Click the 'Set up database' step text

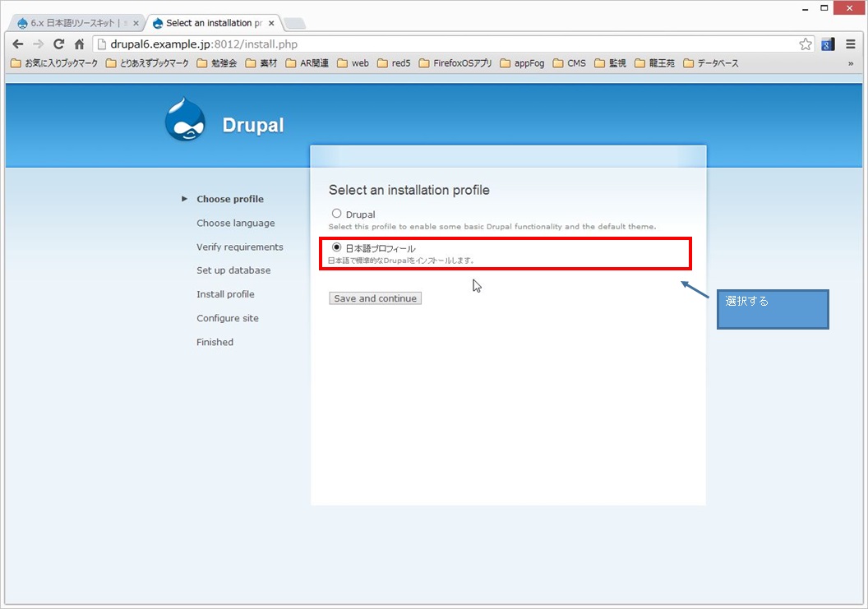pyautogui.click(x=233, y=270)
